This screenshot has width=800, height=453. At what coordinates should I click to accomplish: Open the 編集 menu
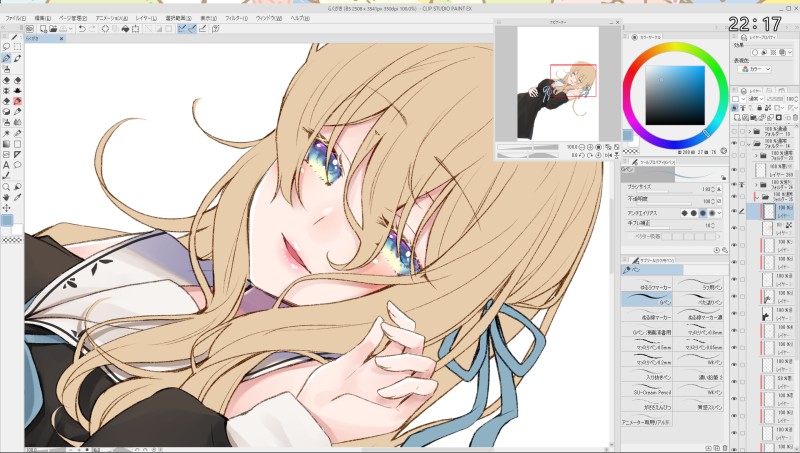click(42, 18)
